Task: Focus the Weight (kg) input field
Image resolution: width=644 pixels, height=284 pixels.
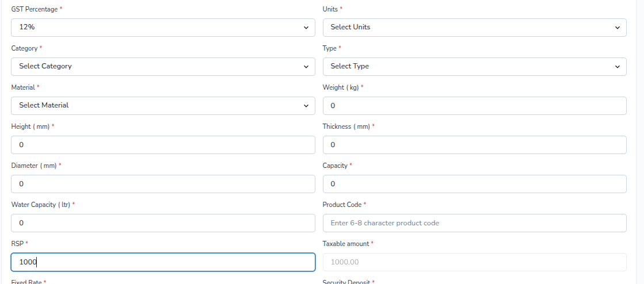Action: point(474,106)
